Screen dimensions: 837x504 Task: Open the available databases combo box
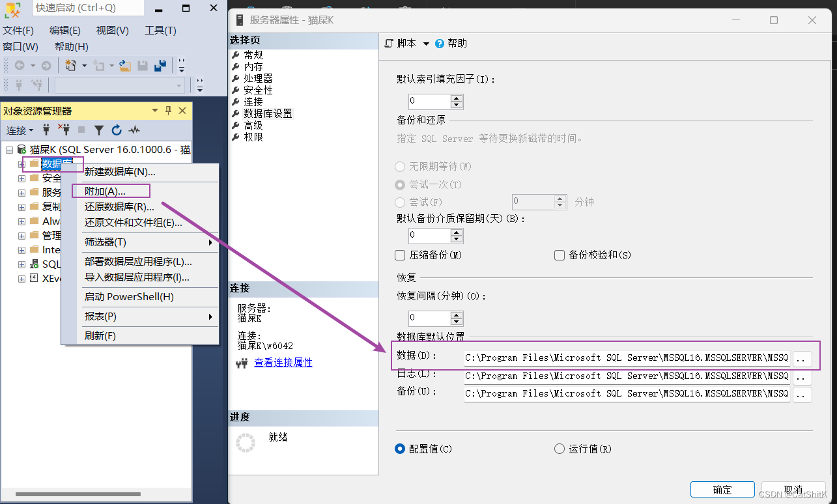pos(121,85)
